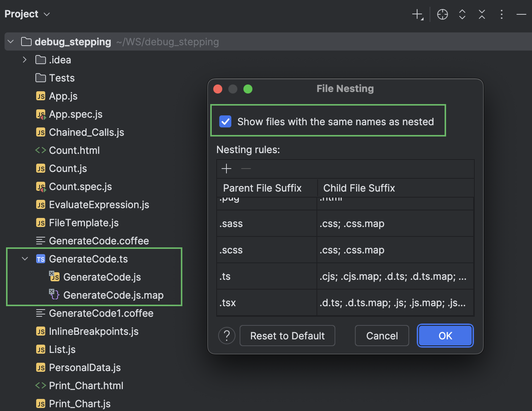Image resolution: width=532 pixels, height=411 pixels.
Task: Add a new nesting rule
Action: pyautogui.click(x=226, y=169)
